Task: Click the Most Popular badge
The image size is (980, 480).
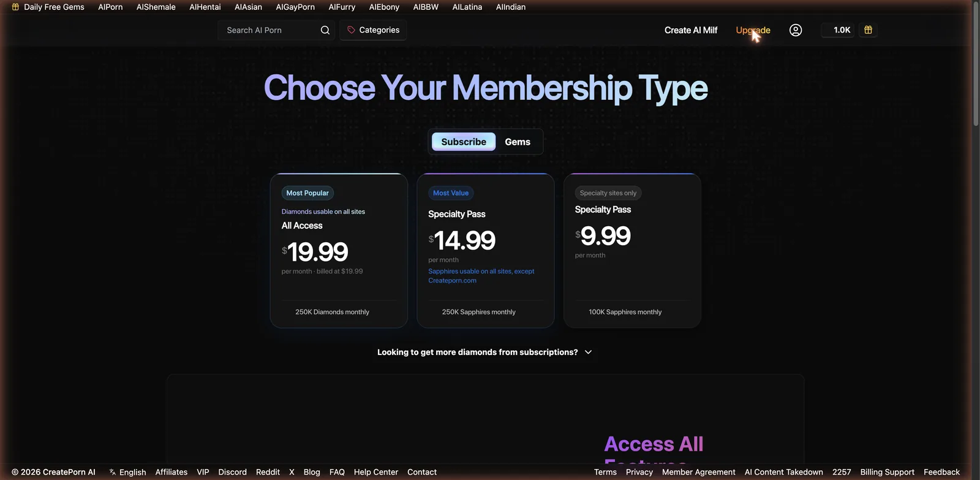Action: (x=307, y=193)
